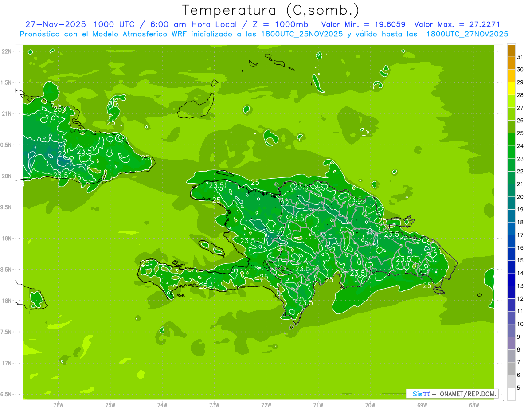Click the legend value 13
Screen dimensions: 532x411
pyautogui.click(x=520, y=286)
